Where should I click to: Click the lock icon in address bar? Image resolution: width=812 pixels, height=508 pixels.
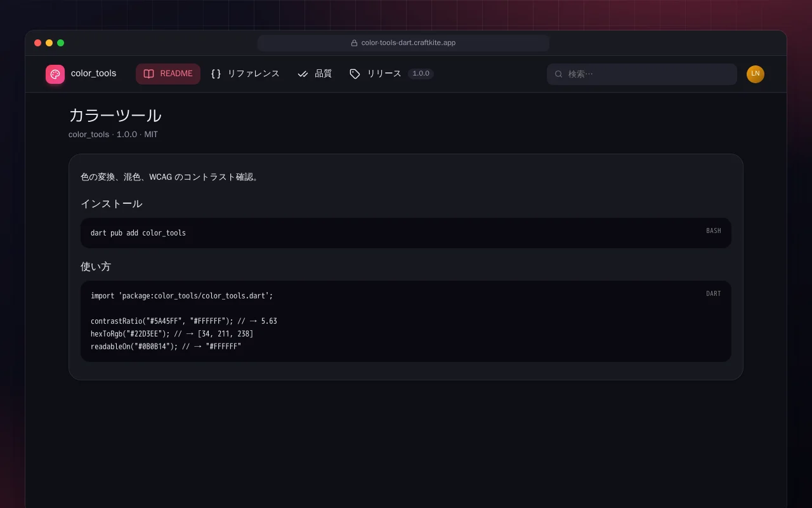coord(355,43)
